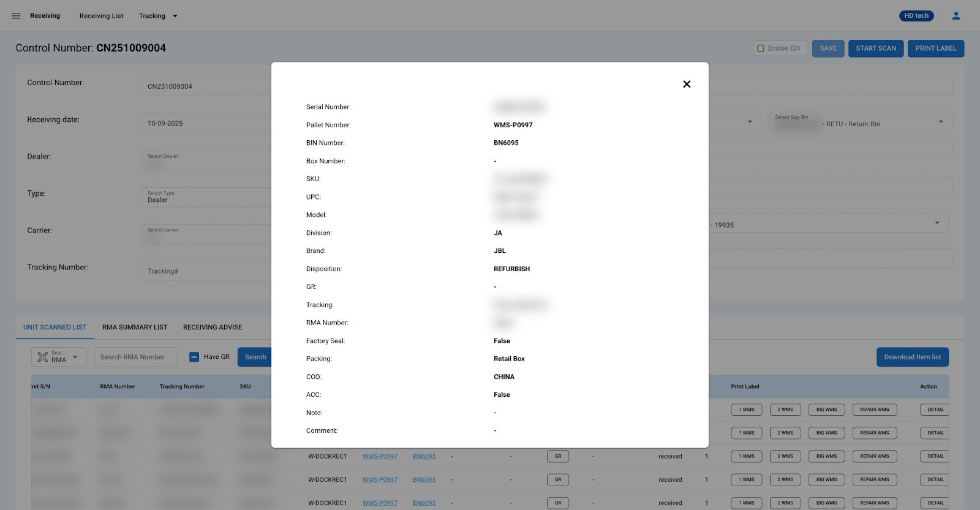Open the Receiving Advise tab
This screenshot has width=980, height=510.
coord(213,328)
